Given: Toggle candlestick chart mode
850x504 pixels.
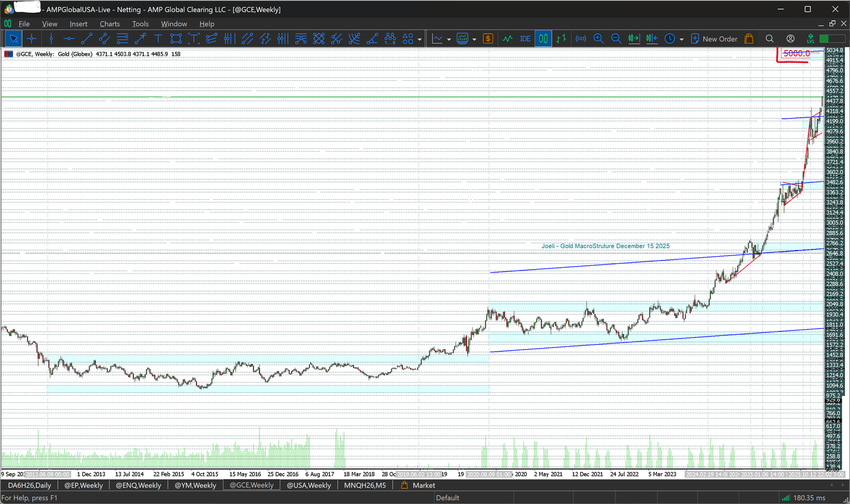Looking at the screenshot, I should (543, 39).
